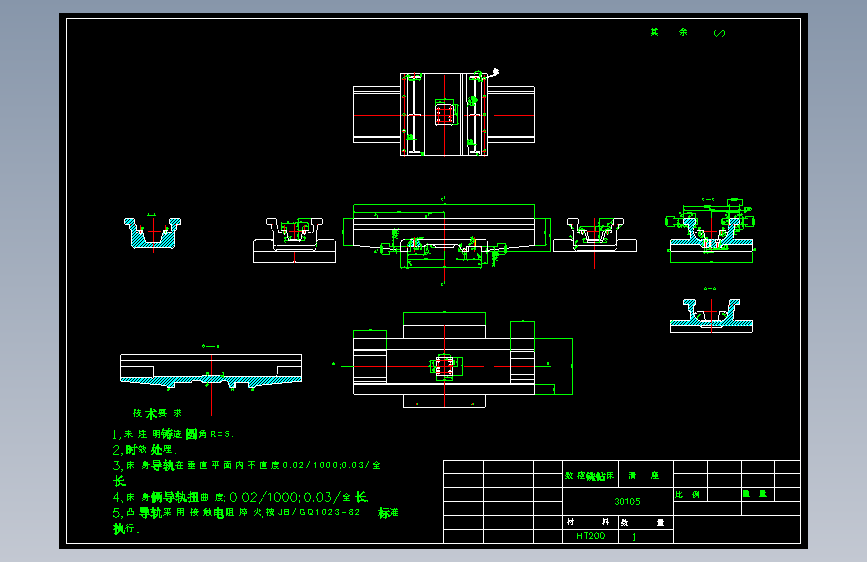Select the top plan view of the slide
This screenshot has width=867, height=562.
(x=444, y=114)
